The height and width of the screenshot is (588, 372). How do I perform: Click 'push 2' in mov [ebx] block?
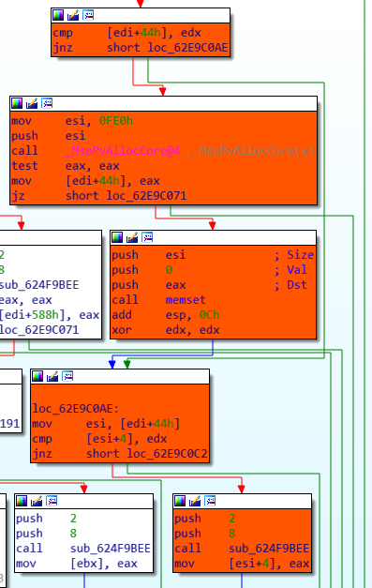pyautogui.click(x=47, y=519)
